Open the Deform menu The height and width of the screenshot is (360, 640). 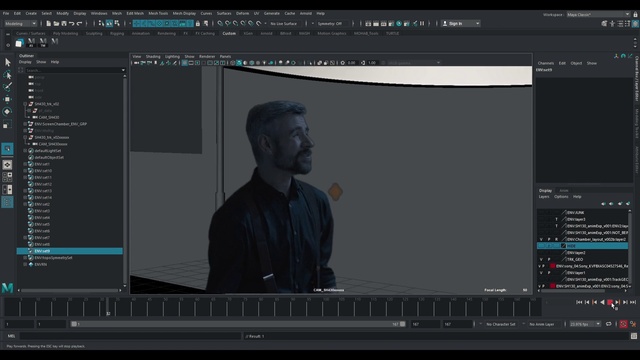click(242, 13)
